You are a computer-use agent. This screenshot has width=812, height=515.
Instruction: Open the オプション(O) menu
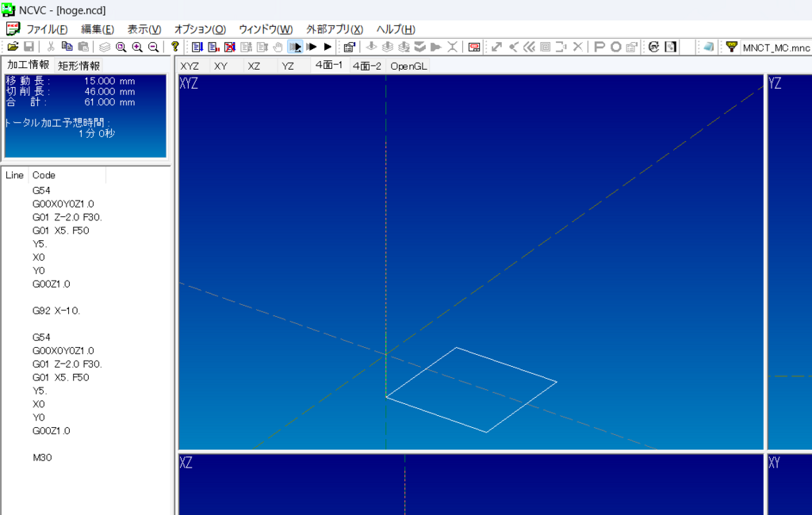(x=200, y=29)
